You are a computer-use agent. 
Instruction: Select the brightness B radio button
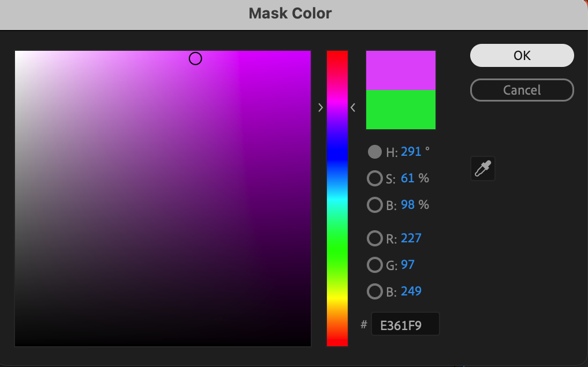point(375,205)
